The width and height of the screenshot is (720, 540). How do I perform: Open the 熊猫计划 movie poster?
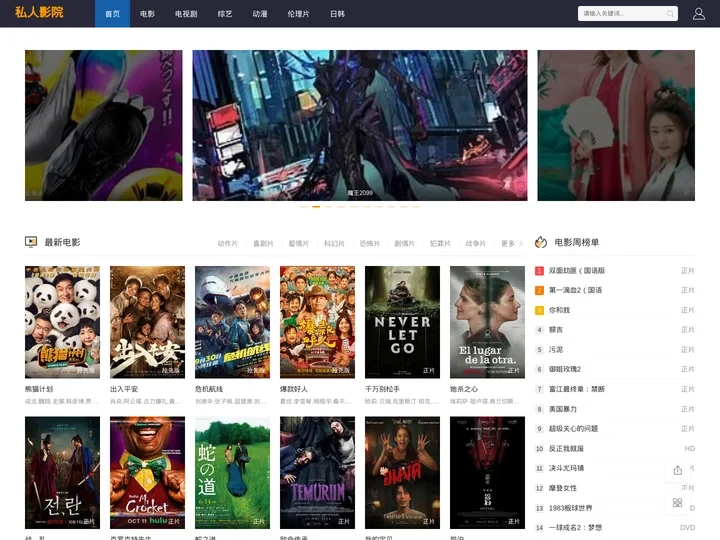62,322
